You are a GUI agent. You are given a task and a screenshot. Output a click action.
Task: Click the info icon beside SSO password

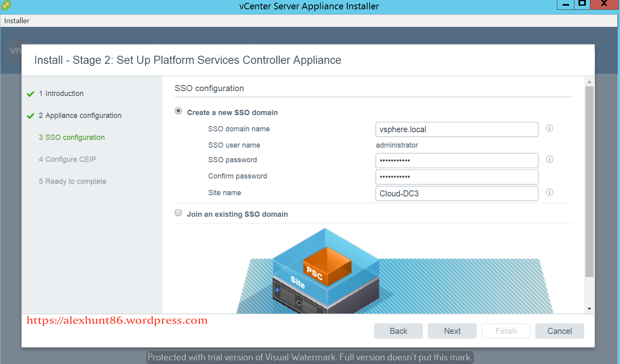[x=549, y=159]
